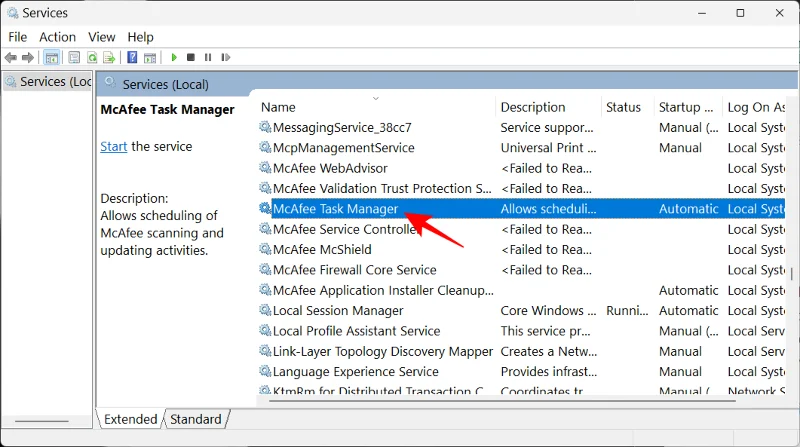Screen dimensions: 800x447
Task: Select Services (Local) in the console tree
Action: click(48, 82)
